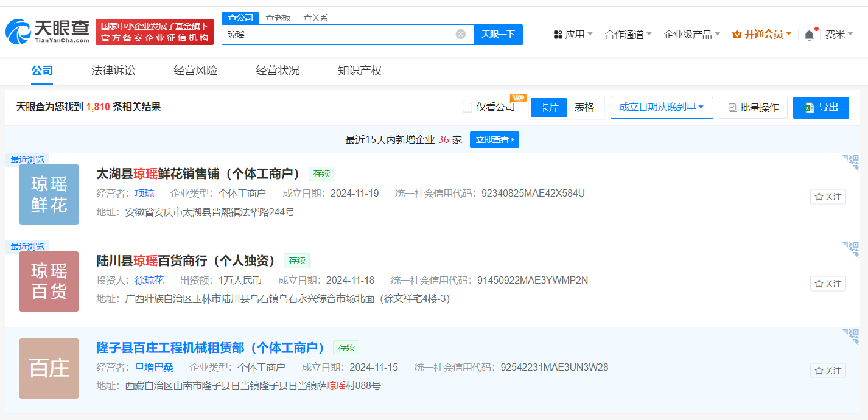Enable the 仅看公司 checkbox

467,108
